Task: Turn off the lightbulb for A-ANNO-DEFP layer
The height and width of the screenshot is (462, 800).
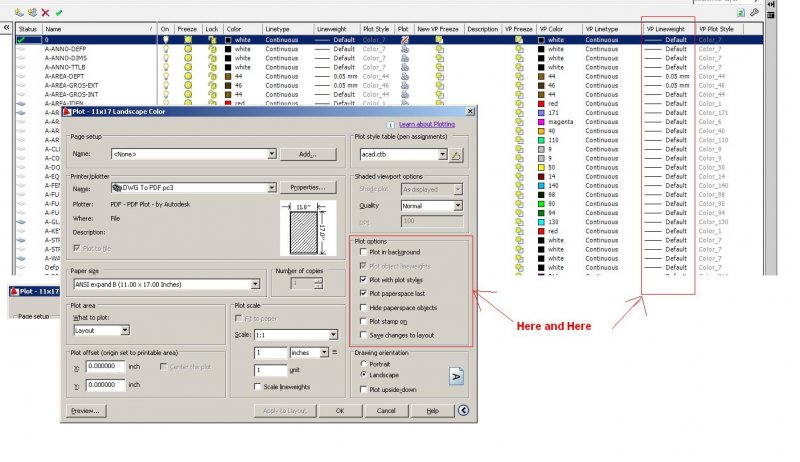Action: click(165, 48)
